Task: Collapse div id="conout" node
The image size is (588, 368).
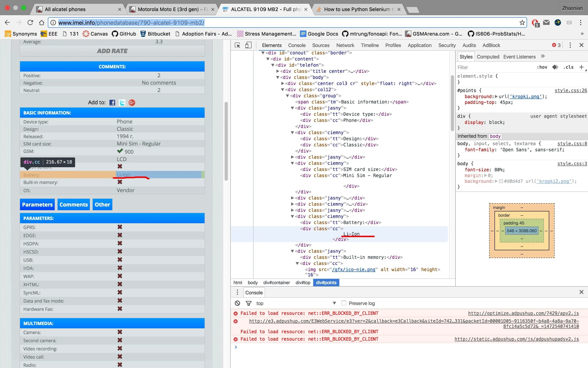Action: 263,53
